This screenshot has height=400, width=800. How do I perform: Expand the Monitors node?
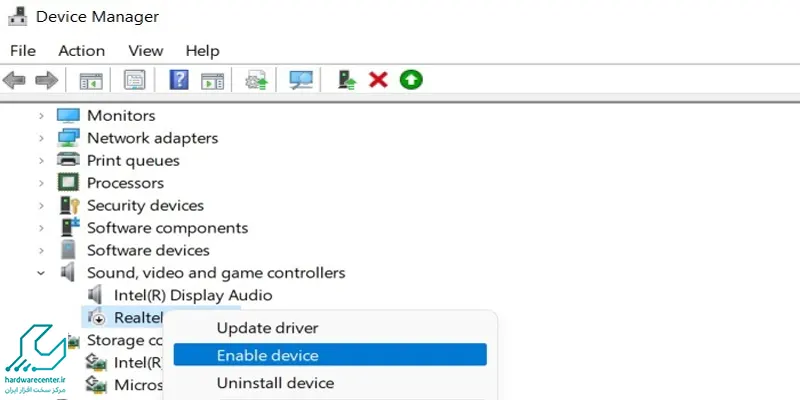[41, 116]
